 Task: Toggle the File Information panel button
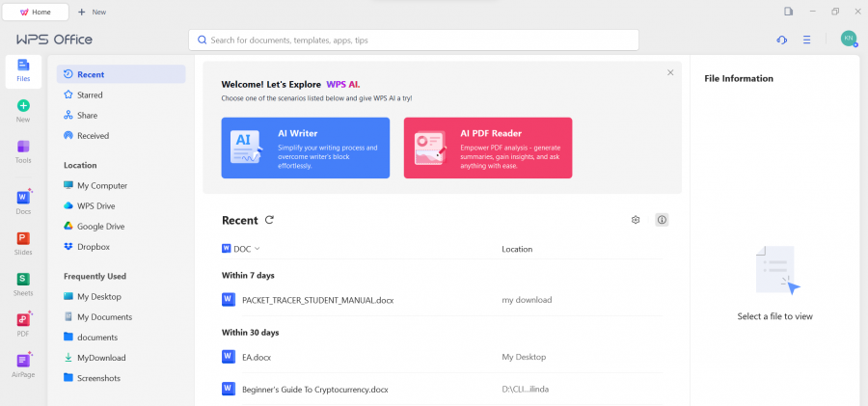(x=662, y=220)
